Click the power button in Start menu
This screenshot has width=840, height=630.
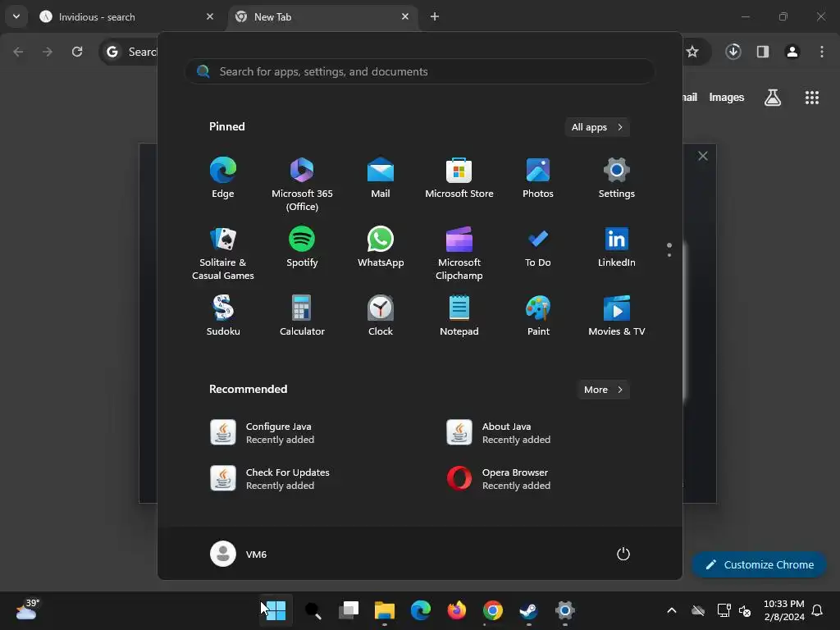623,554
